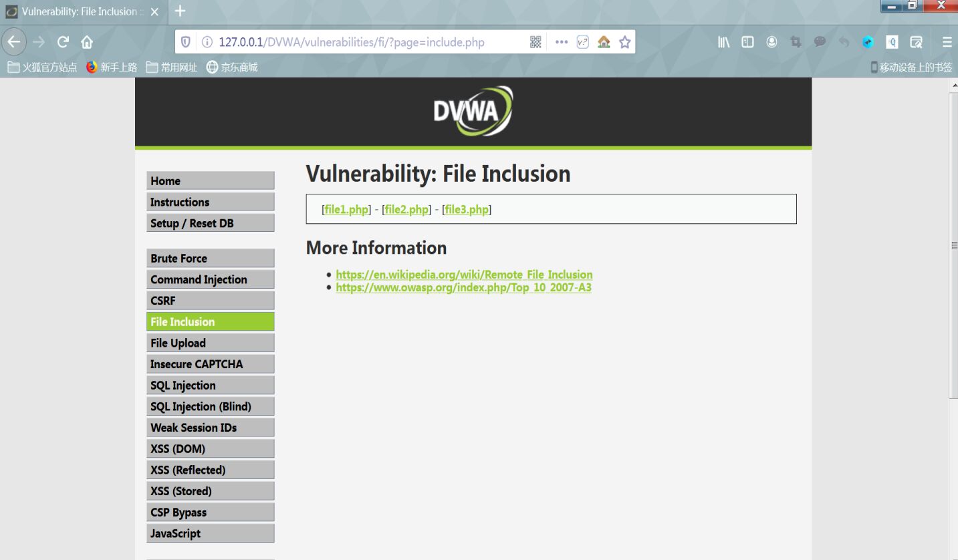Open the Firefox hamburger menu
Screen dimensions: 958x560
click(947, 41)
